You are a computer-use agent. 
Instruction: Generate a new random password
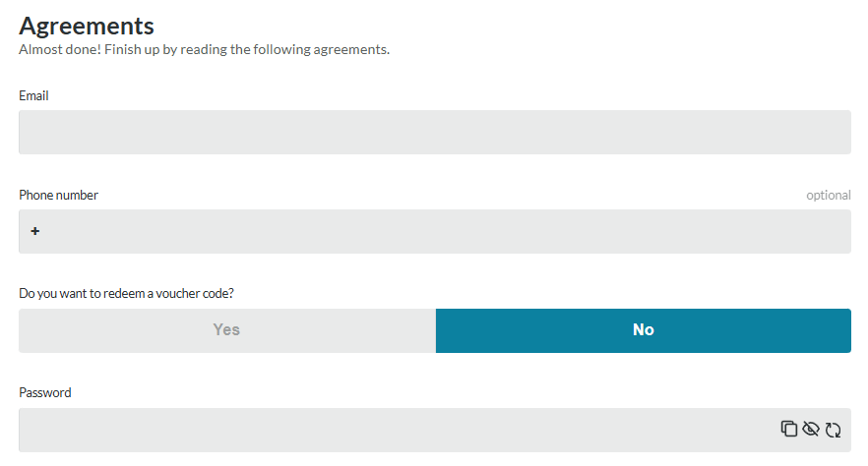[x=834, y=430]
